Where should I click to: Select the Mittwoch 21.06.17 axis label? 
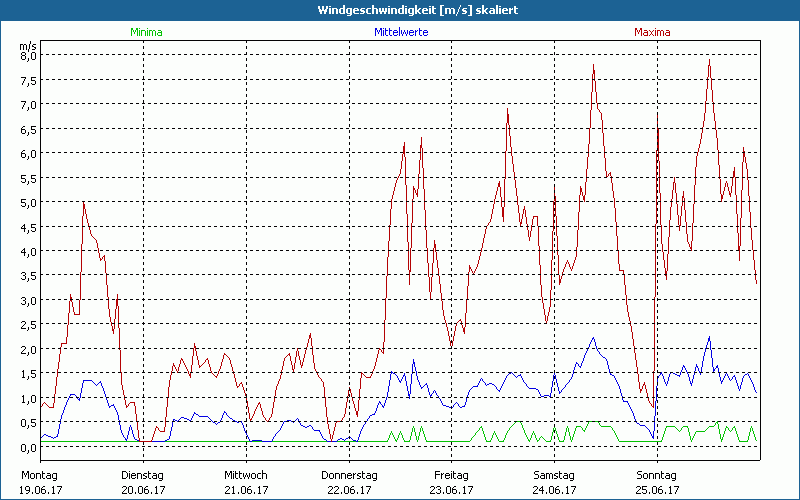click(245, 482)
